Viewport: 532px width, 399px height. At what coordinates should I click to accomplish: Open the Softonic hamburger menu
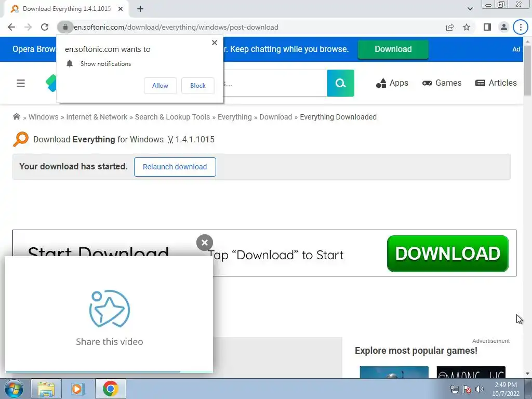point(21,83)
